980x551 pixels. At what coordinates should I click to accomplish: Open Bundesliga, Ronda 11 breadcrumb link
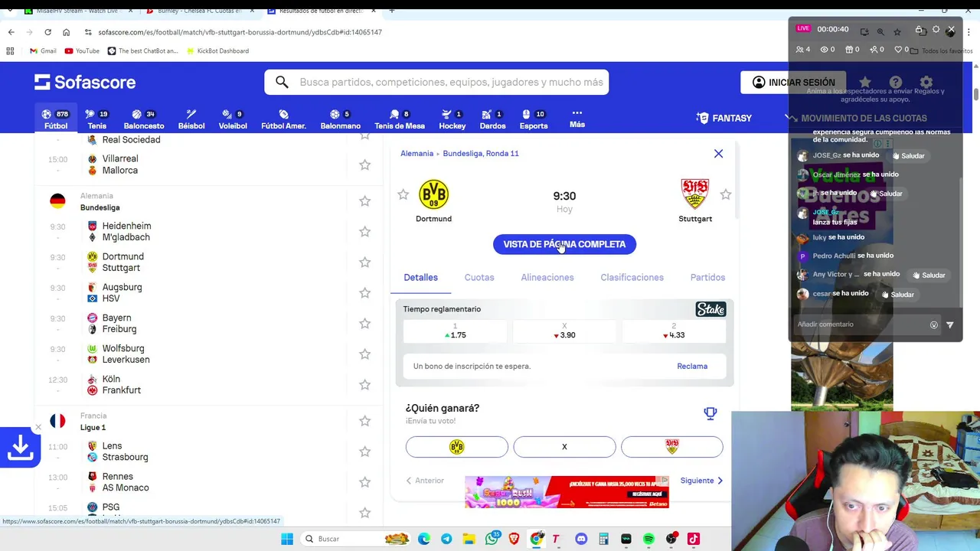481,153
